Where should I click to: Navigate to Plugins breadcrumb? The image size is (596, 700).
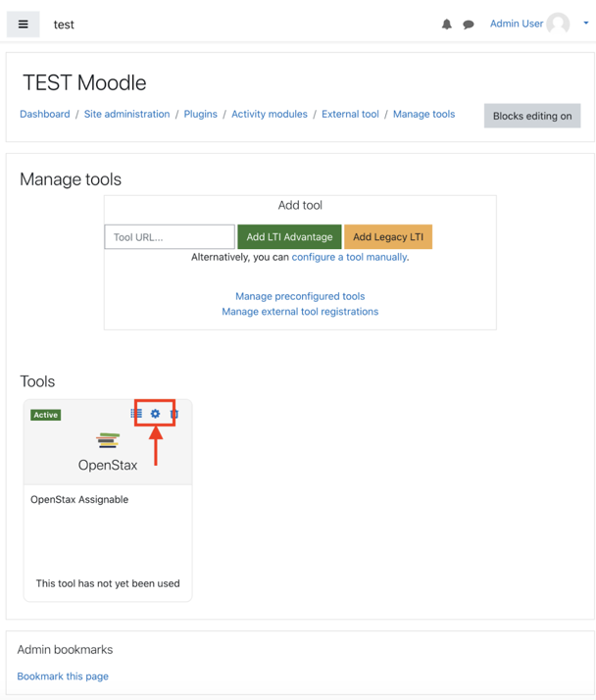201,114
